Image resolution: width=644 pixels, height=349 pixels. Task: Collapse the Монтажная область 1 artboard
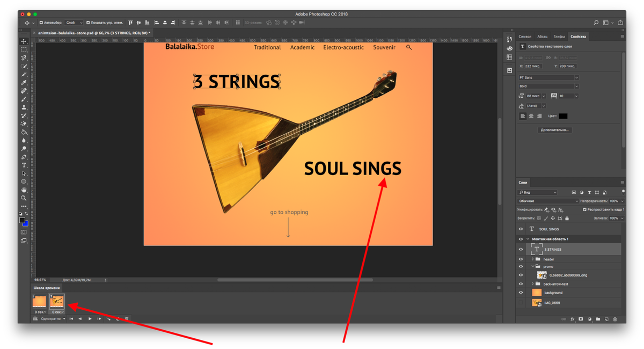[x=527, y=239]
